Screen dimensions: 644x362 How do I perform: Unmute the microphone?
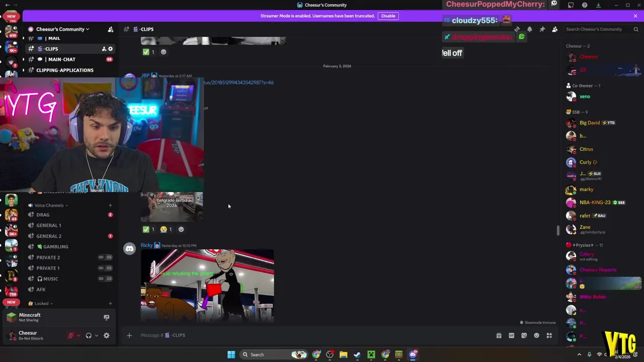pyautogui.click(x=71, y=335)
